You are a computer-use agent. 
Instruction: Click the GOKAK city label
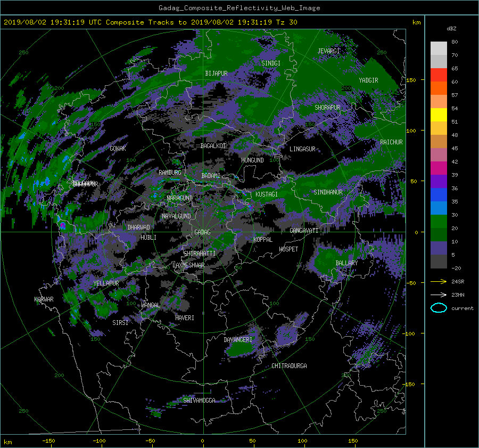(118, 148)
